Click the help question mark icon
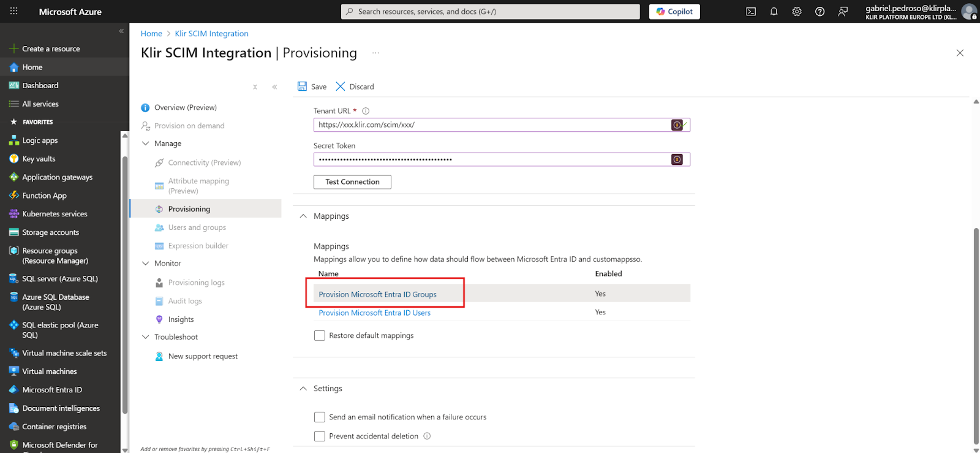This screenshot has height=453, width=980. 820,12
